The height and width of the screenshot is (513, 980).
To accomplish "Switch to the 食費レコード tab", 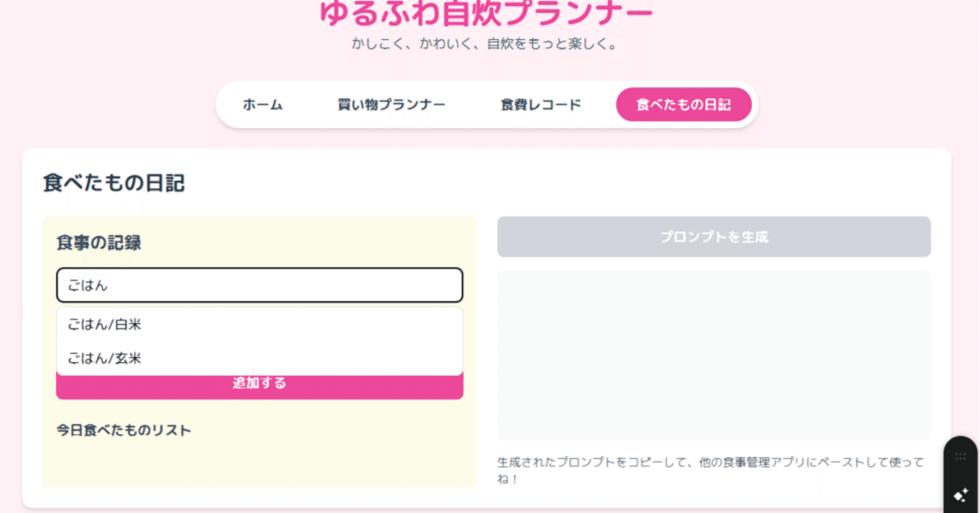I will (541, 105).
